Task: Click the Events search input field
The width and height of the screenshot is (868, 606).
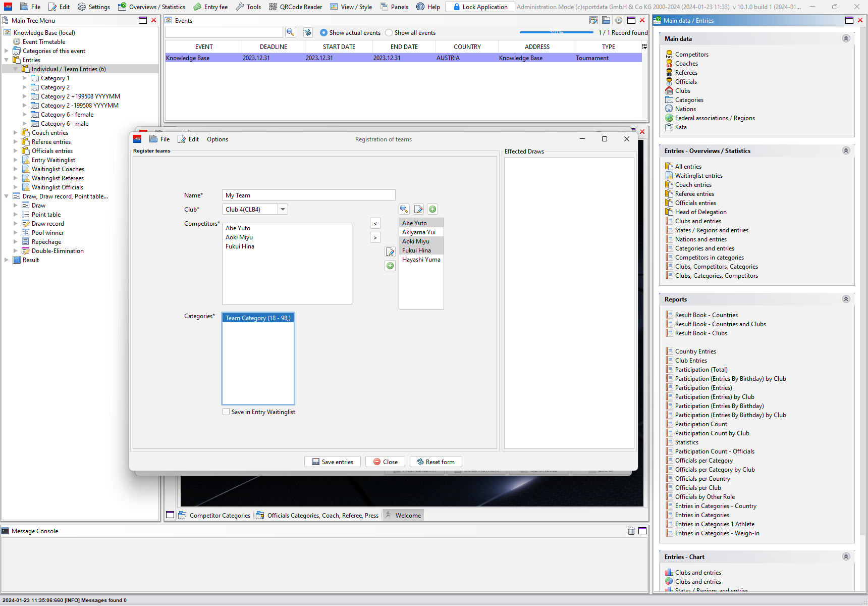Action: click(224, 32)
